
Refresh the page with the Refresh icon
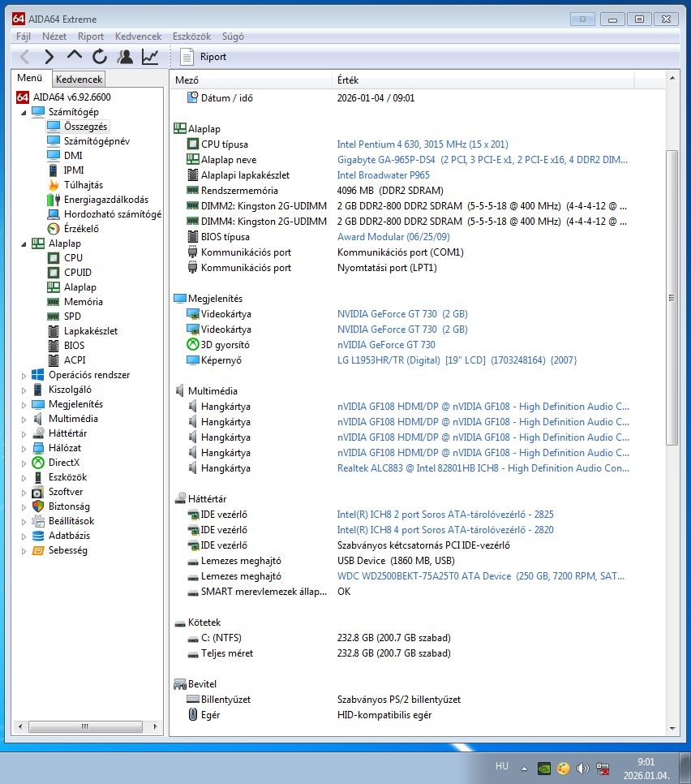(100, 57)
